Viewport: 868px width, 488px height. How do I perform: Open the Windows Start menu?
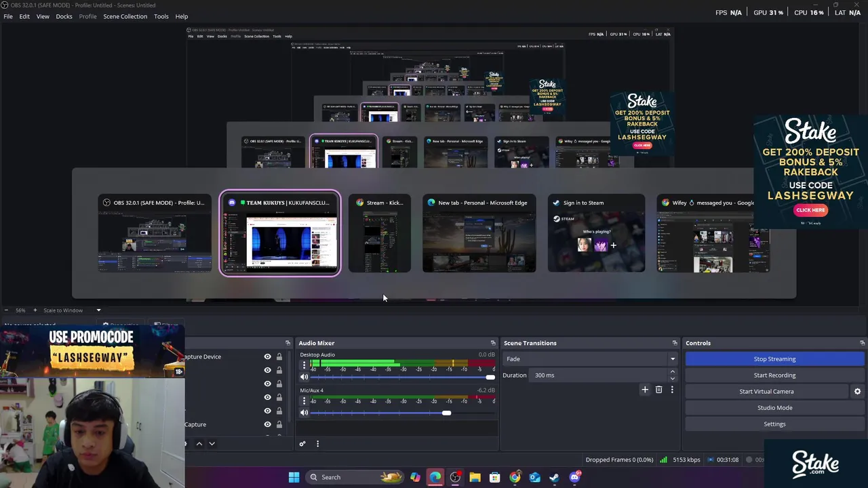pos(294,477)
